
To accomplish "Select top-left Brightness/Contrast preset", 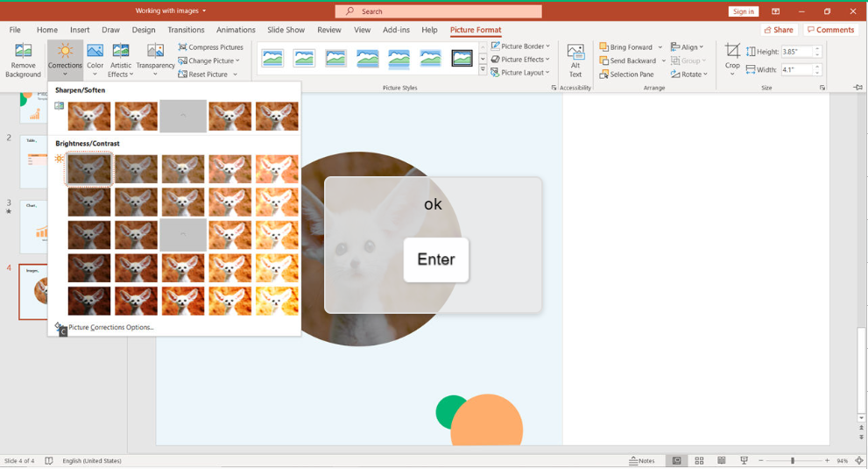I will coord(89,168).
